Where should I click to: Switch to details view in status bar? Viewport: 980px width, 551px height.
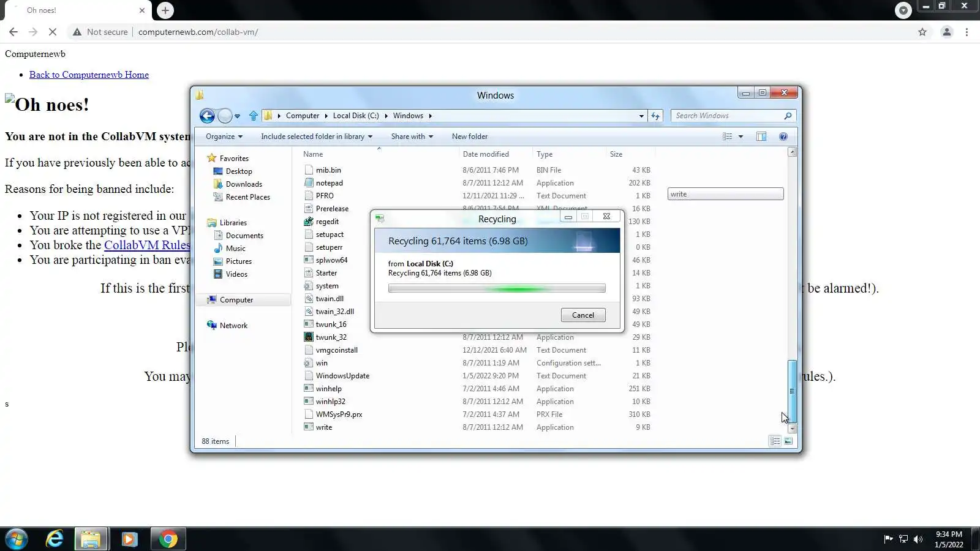pyautogui.click(x=775, y=441)
